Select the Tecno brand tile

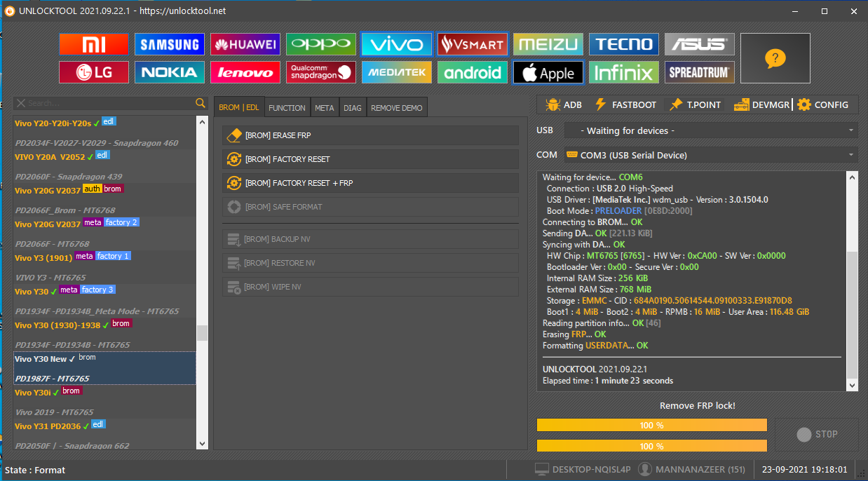click(624, 44)
